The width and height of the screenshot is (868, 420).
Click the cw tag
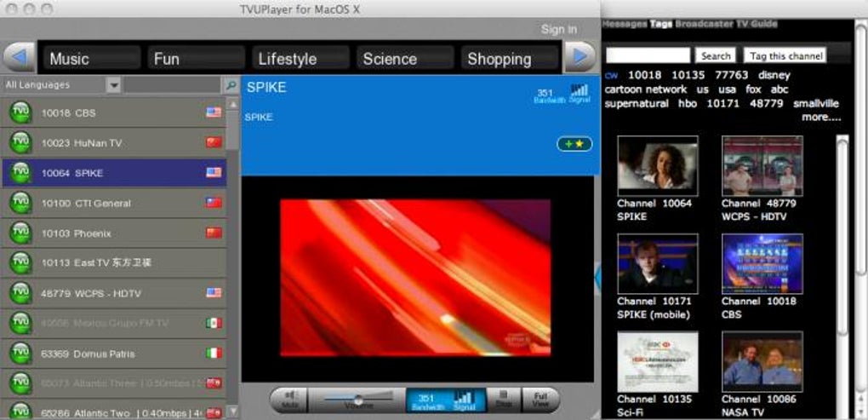pyautogui.click(x=611, y=75)
